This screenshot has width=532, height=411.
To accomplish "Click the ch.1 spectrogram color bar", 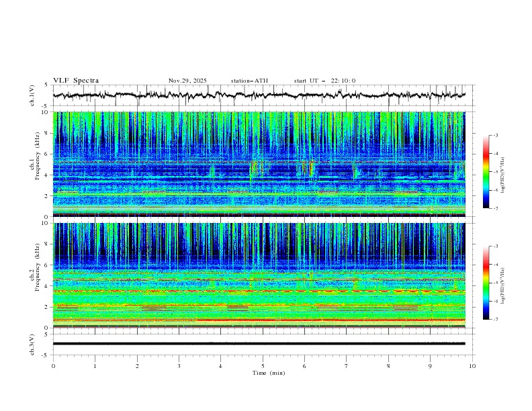I will click(486, 172).
